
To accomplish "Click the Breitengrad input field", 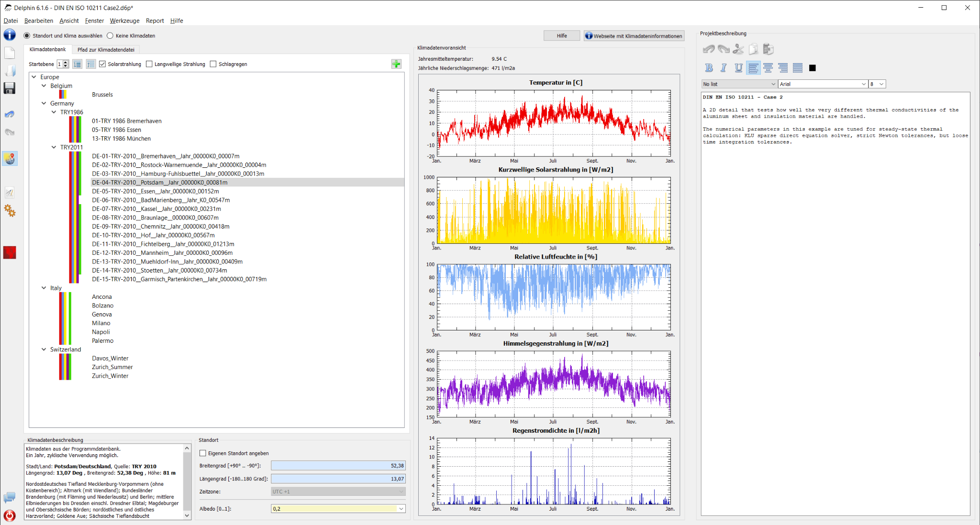I will click(338, 465).
